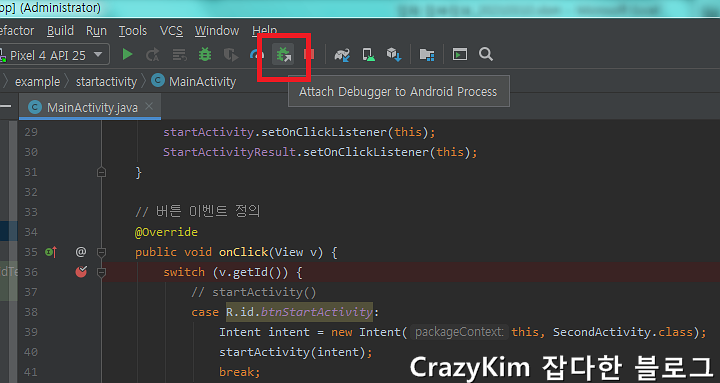The image size is (720, 383).
Task: Click R.id.btnStartActivity in the case statement
Action: 299,312
